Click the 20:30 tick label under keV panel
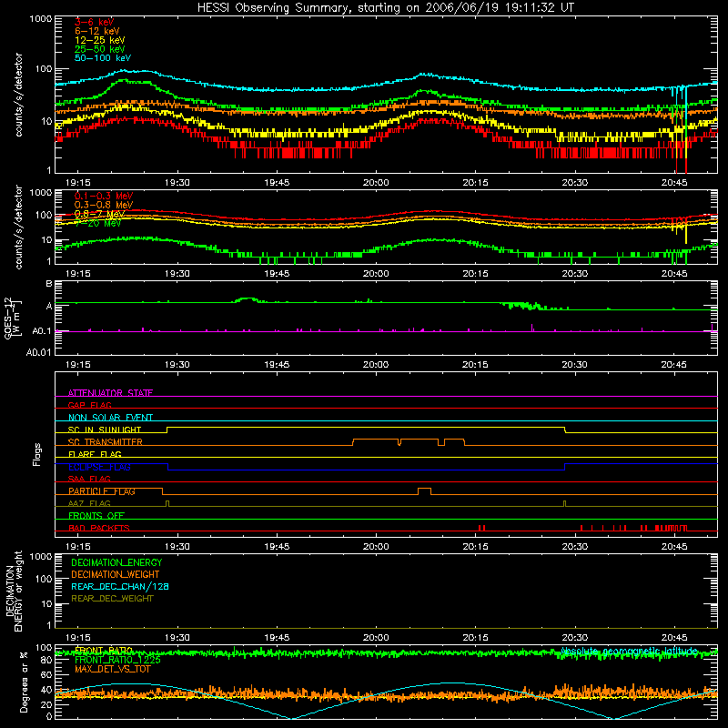This screenshot has width=728, height=728. pos(575,183)
